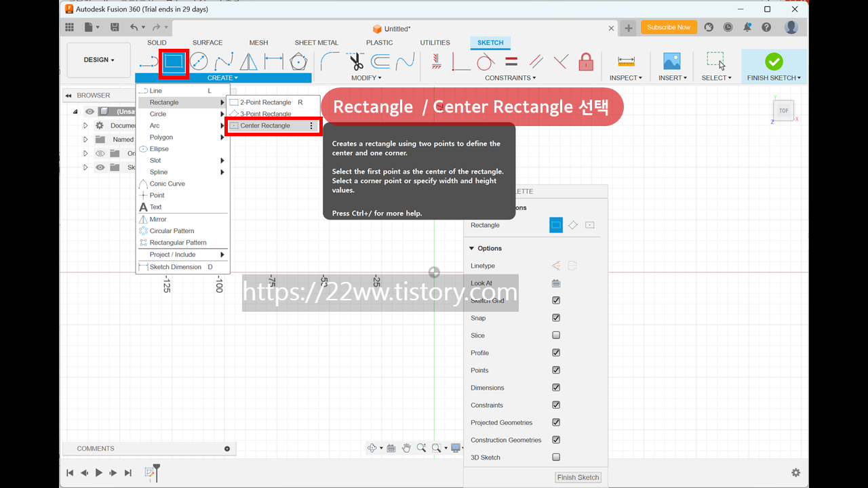Apply the Parallel constraint icon

click(536, 62)
